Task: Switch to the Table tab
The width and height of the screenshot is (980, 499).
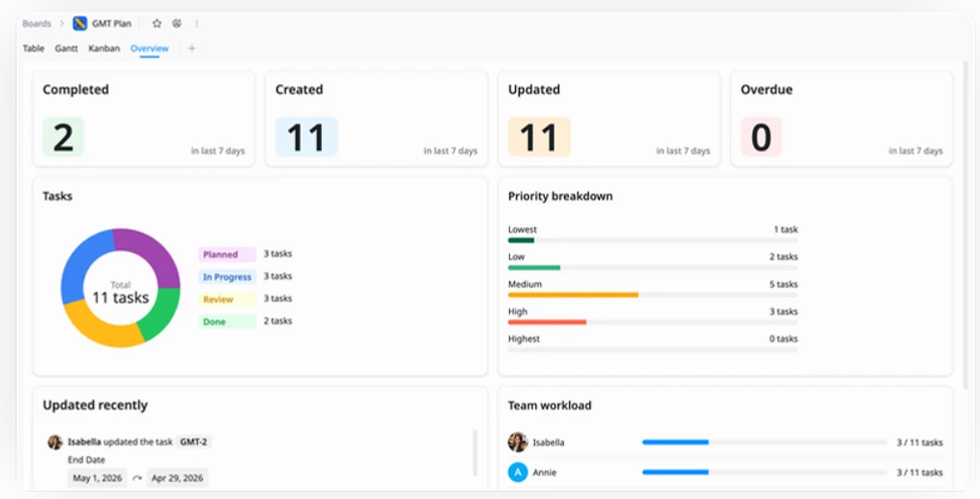Action: click(x=33, y=48)
